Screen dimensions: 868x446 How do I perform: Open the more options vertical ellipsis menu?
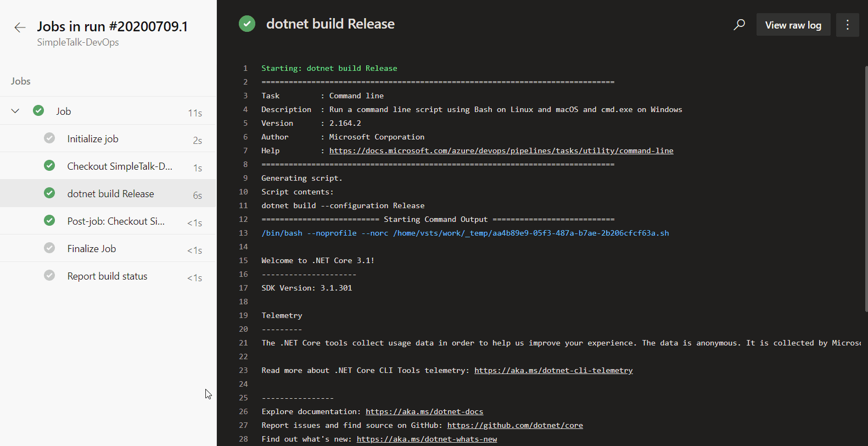[x=848, y=25]
